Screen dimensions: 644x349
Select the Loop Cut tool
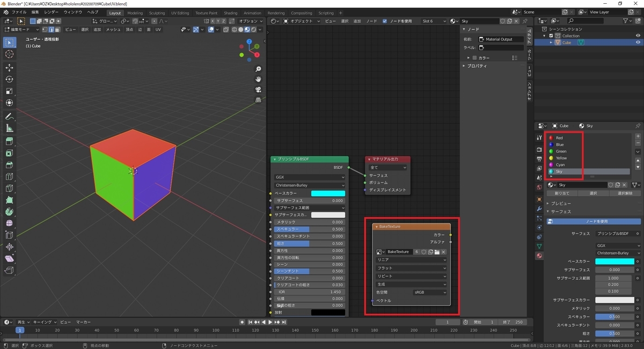coord(10,176)
